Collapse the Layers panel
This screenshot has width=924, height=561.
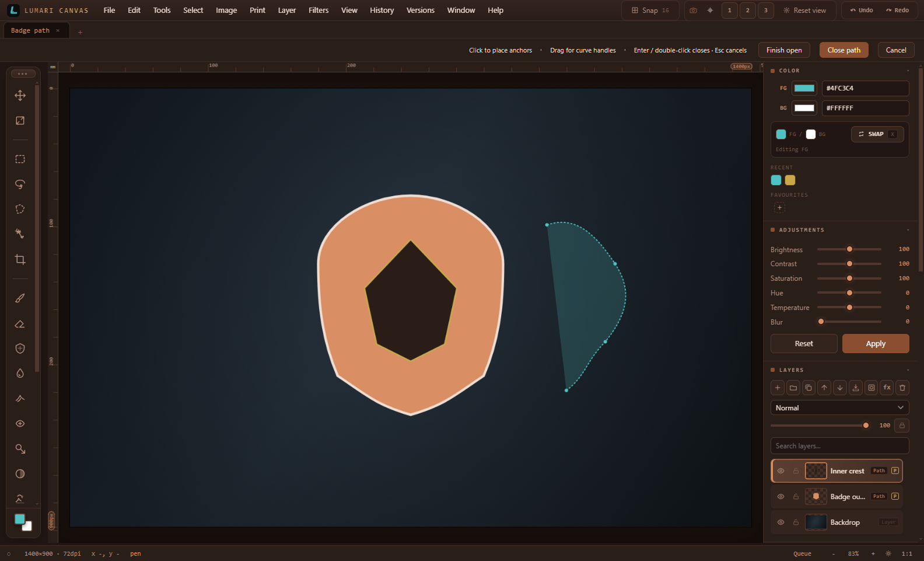coord(908,370)
